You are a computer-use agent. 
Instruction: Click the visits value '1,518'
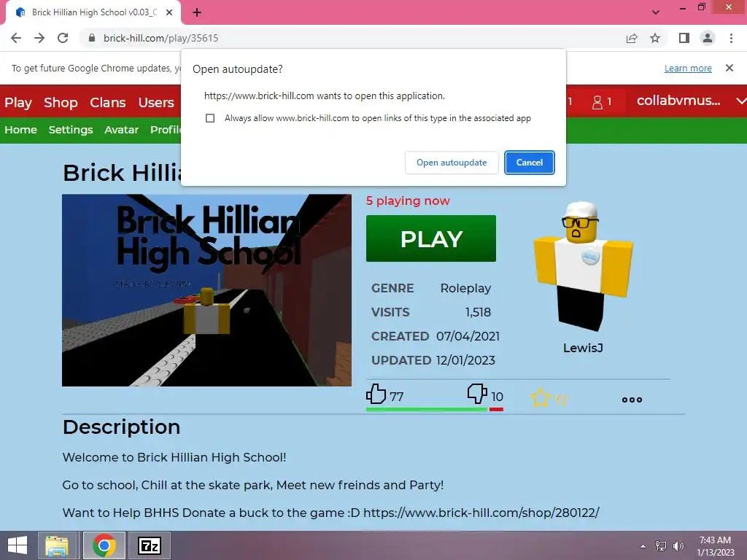478,312
